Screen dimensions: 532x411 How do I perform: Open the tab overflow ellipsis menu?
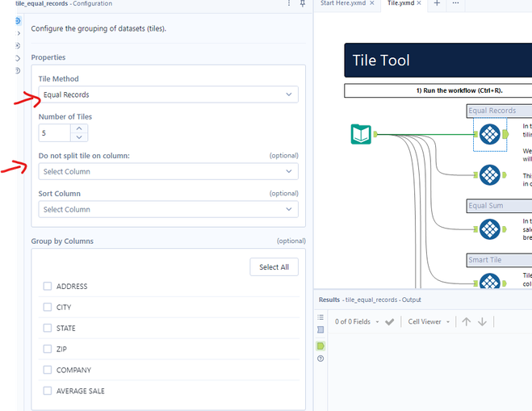(x=455, y=3)
